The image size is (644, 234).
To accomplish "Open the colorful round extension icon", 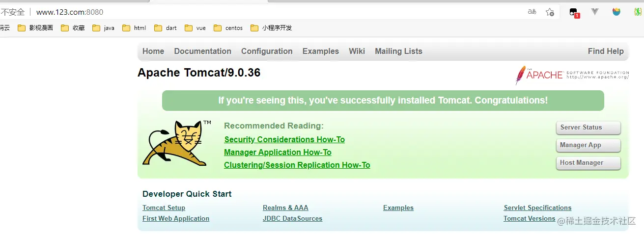I will 616,12.
